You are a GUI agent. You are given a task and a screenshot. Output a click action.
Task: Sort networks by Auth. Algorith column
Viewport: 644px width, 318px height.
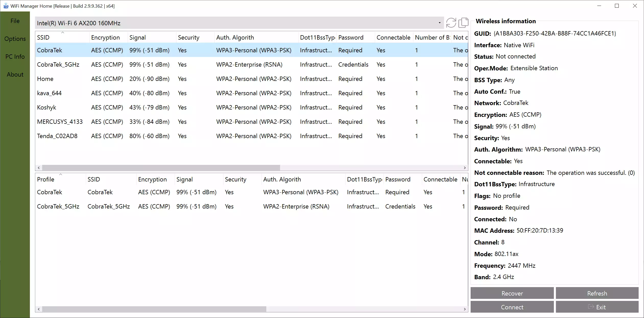tap(256, 38)
